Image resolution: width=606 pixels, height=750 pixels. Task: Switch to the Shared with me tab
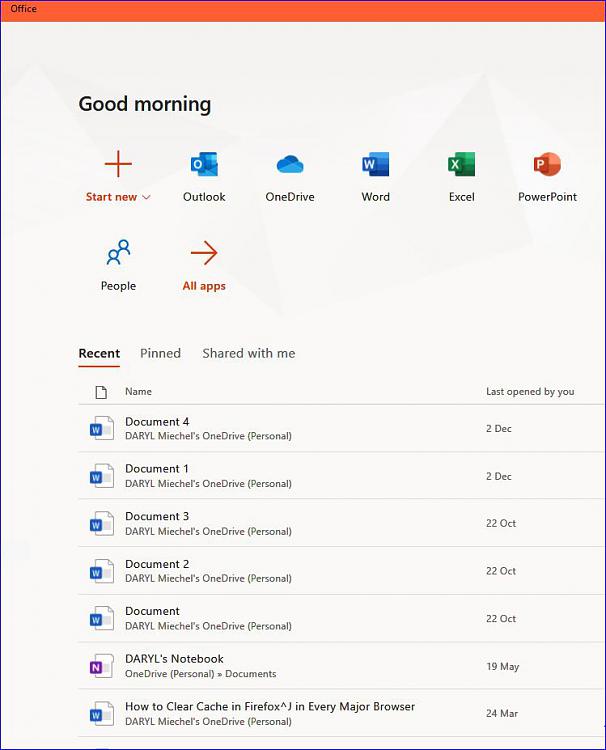(x=249, y=353)
